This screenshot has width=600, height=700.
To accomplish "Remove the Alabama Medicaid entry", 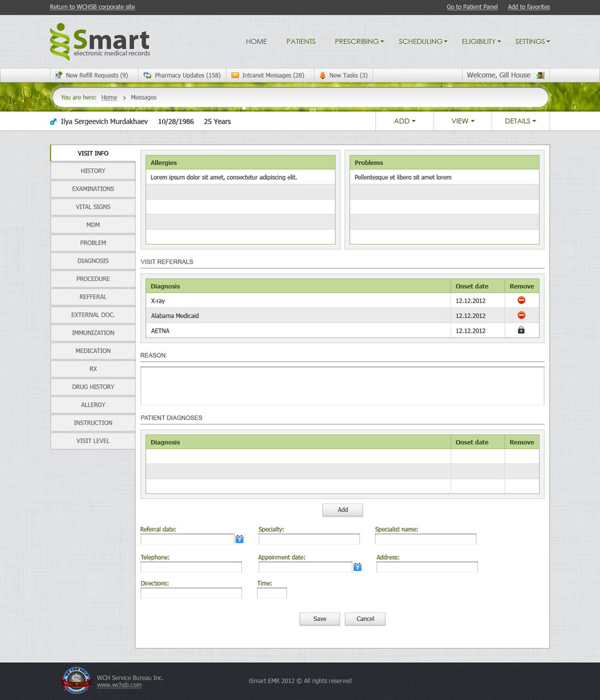I will coord(521,315).
